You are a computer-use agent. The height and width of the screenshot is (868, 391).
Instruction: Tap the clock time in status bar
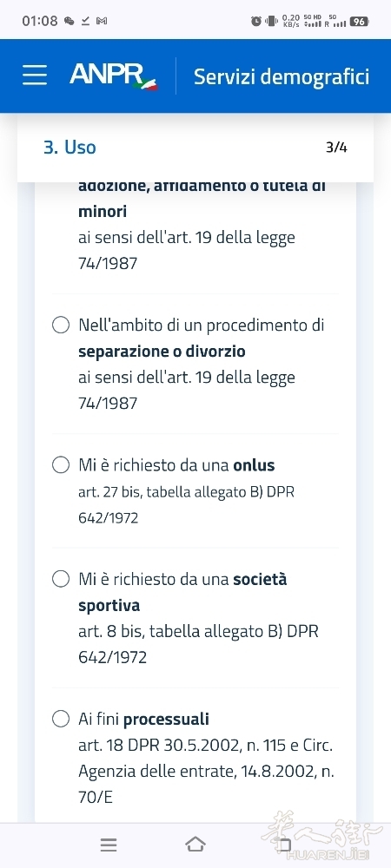pyautogui.click(x=40, y=21)
